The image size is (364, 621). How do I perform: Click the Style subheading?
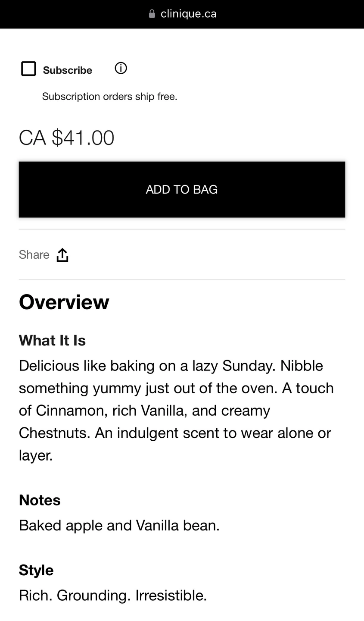click(36, 570)
